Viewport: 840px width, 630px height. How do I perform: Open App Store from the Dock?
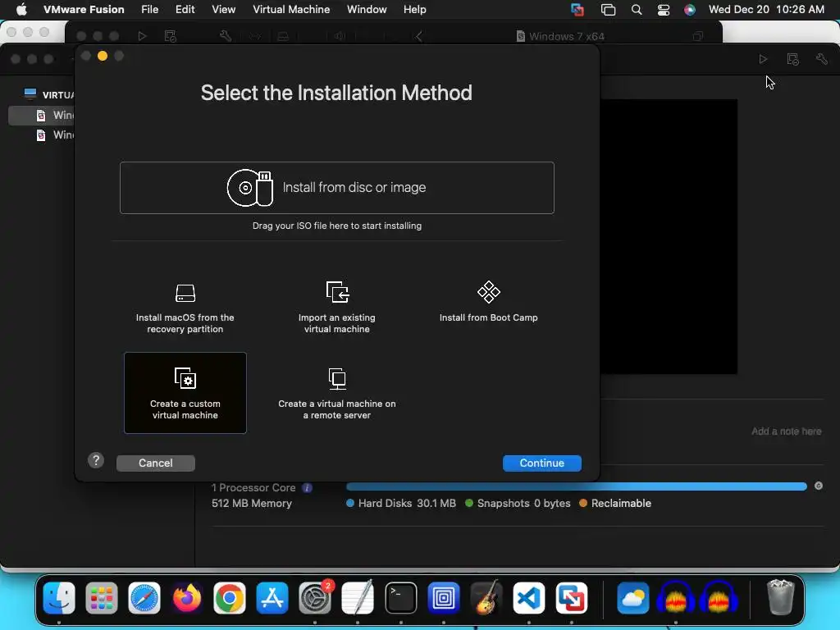point(272,598)
